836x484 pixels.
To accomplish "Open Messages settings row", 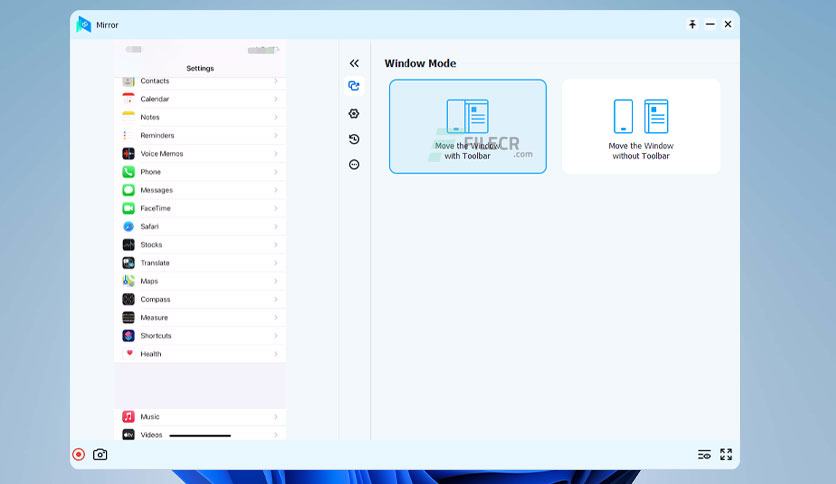I will coord(200,190).
